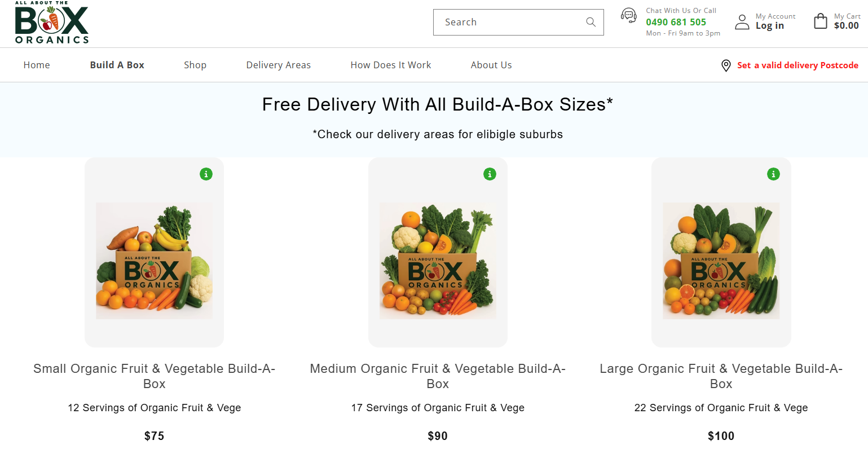Open info for the Small Build-A-Box
Image resolution: width=868 pixels, height=449 pixels.
(206, 174)
